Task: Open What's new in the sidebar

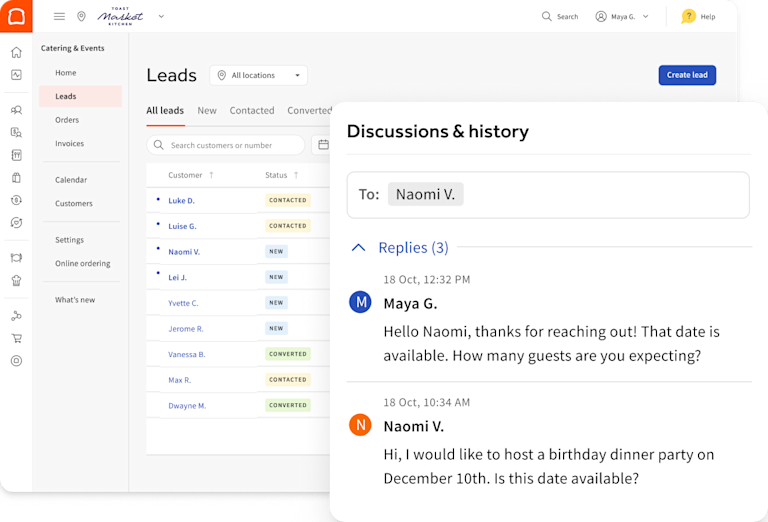Action: pyautogui.click(x=75, y=300)
